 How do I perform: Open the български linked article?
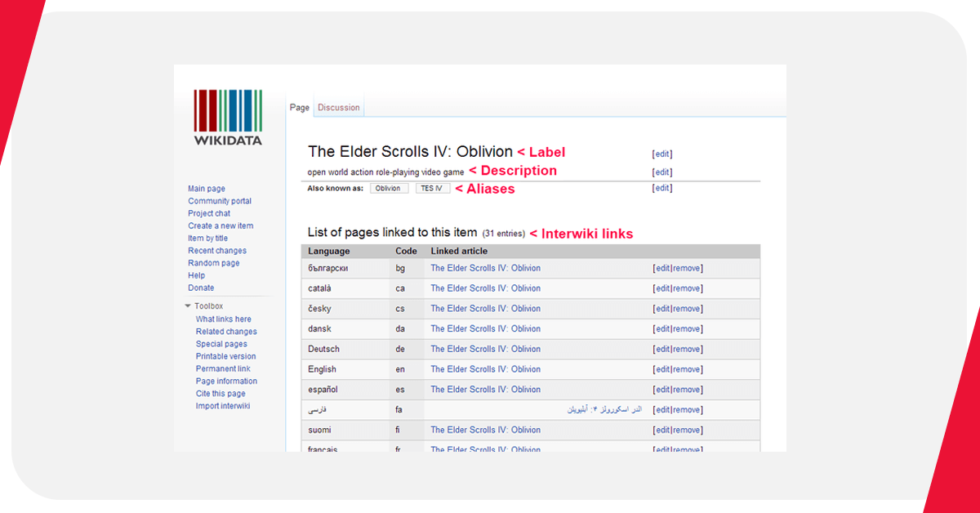(x=486, y=268)
